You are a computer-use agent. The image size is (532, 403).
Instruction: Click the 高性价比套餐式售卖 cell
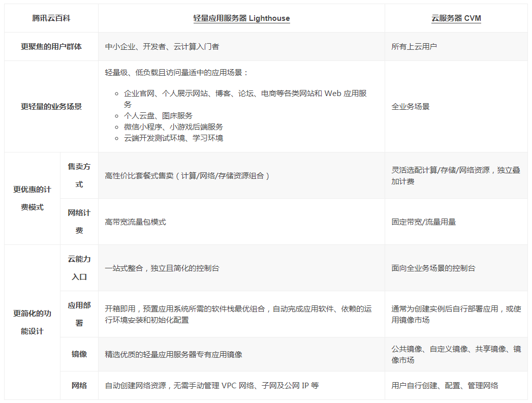241,175
